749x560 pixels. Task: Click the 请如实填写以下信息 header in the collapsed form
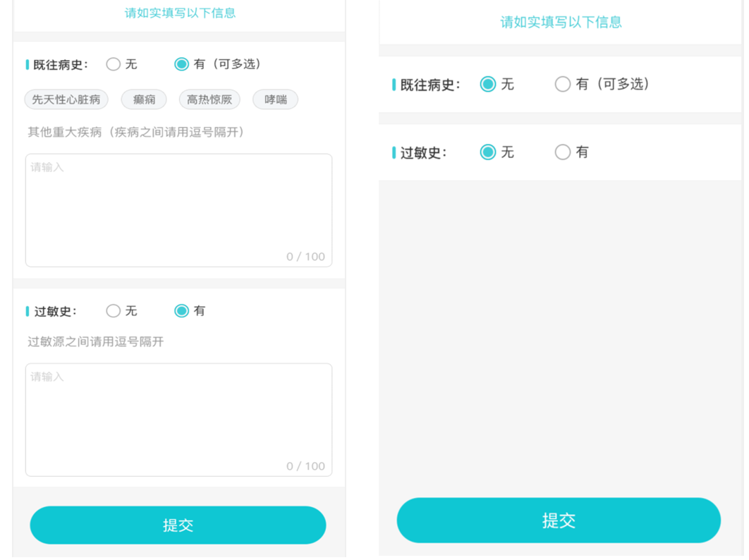coord(561,23)
